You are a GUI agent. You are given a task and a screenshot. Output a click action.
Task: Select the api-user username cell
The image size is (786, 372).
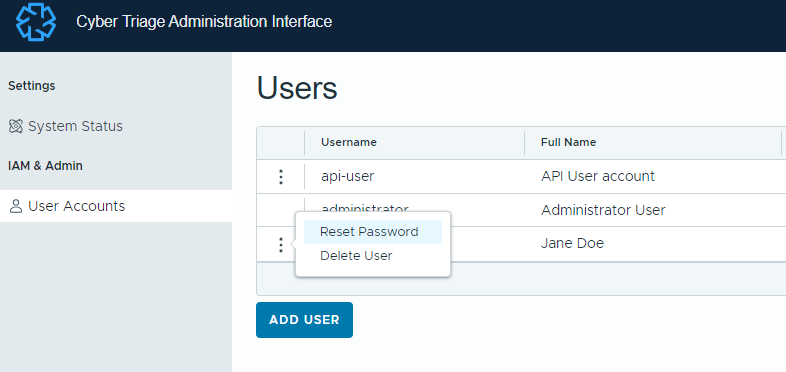347,176
